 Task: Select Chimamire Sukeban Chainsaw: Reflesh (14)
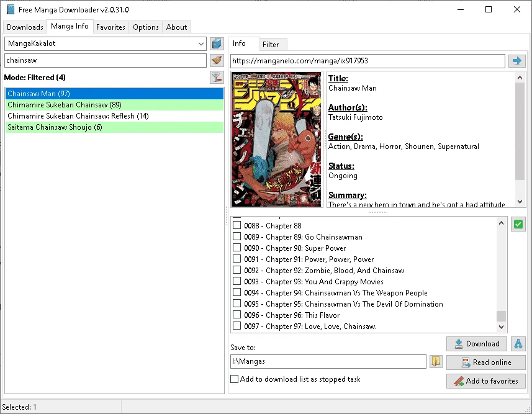coord(114,116)
